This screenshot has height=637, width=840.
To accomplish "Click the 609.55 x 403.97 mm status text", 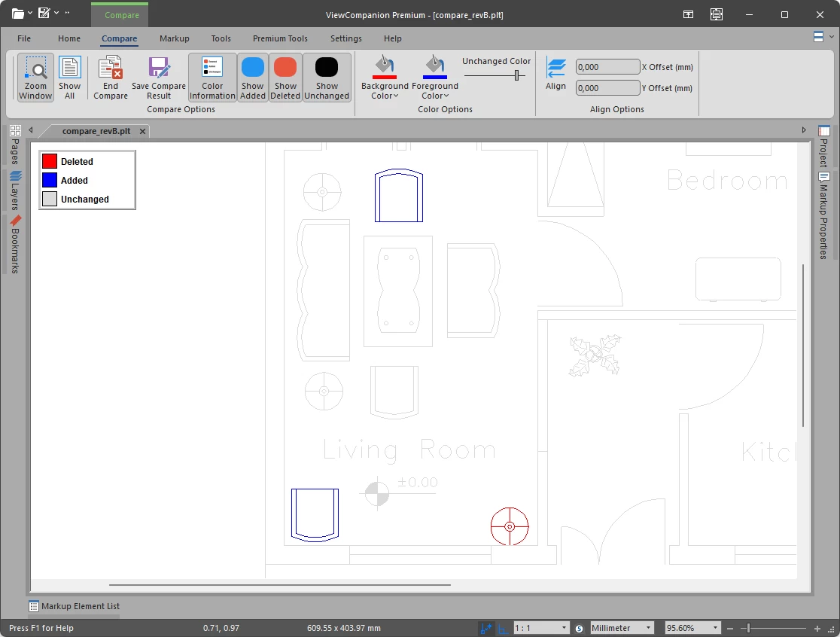I will [x=344, y=628].
